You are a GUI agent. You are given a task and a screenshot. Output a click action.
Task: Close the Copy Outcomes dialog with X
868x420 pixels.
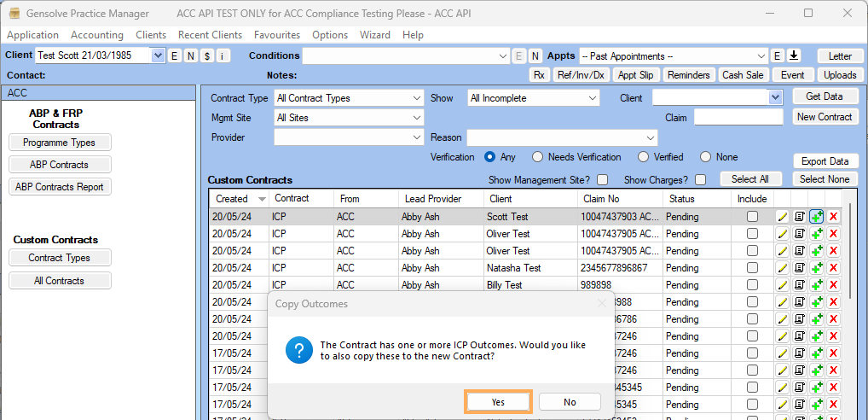(602, 304)
